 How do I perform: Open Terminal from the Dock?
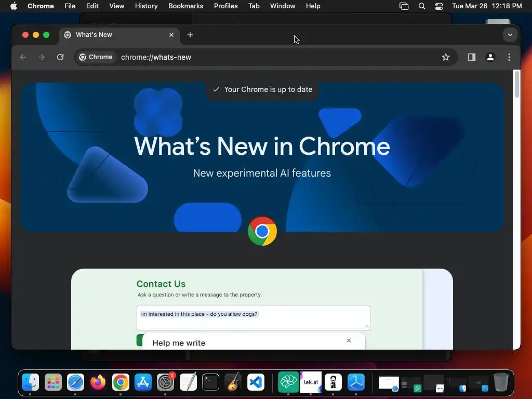211,382
